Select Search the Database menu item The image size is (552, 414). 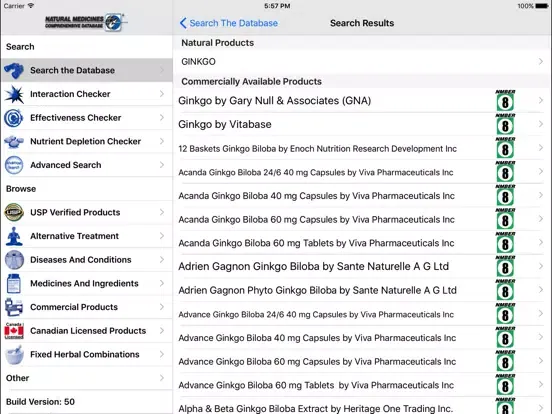[87, 70]
